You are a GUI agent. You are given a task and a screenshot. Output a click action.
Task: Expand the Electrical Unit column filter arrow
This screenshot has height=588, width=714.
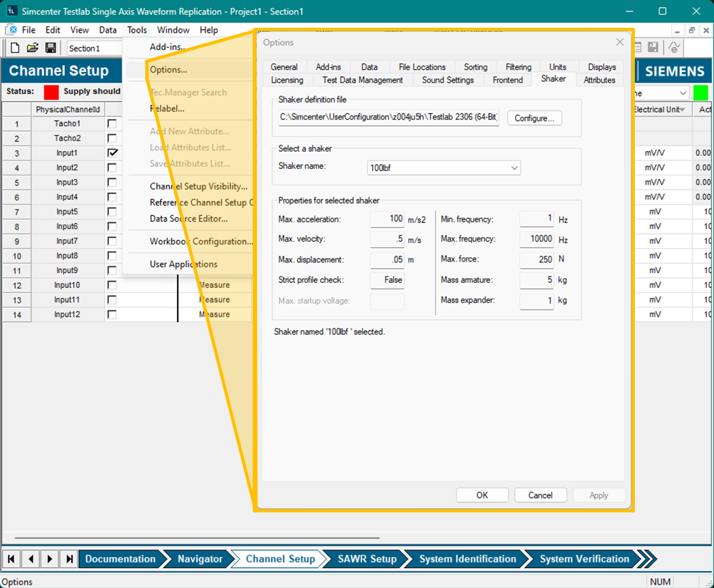click(x=683, y=110)
